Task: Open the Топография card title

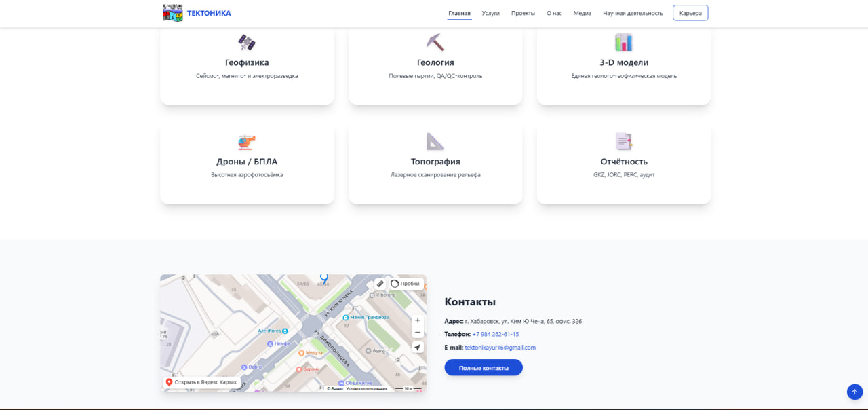Action: (x=435, y=162)
